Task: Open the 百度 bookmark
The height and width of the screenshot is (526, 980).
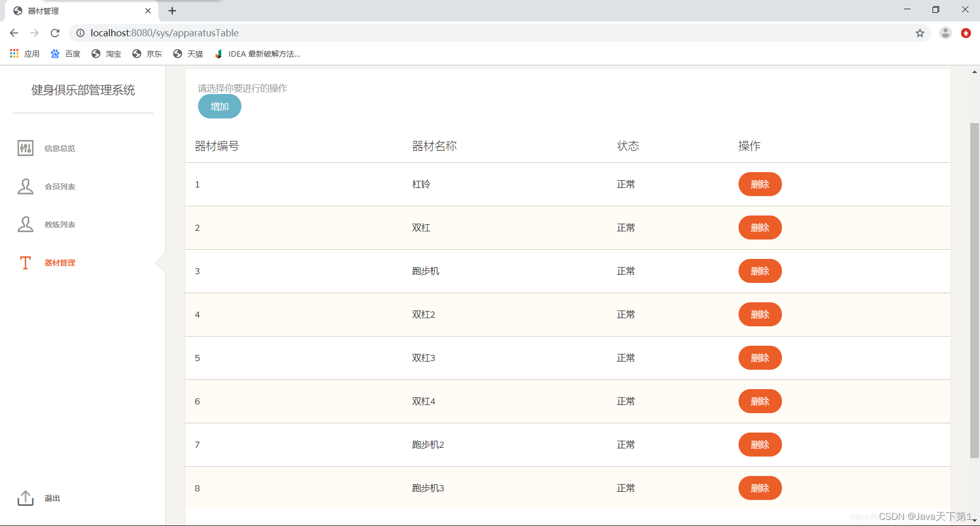Action: (65, 54)
